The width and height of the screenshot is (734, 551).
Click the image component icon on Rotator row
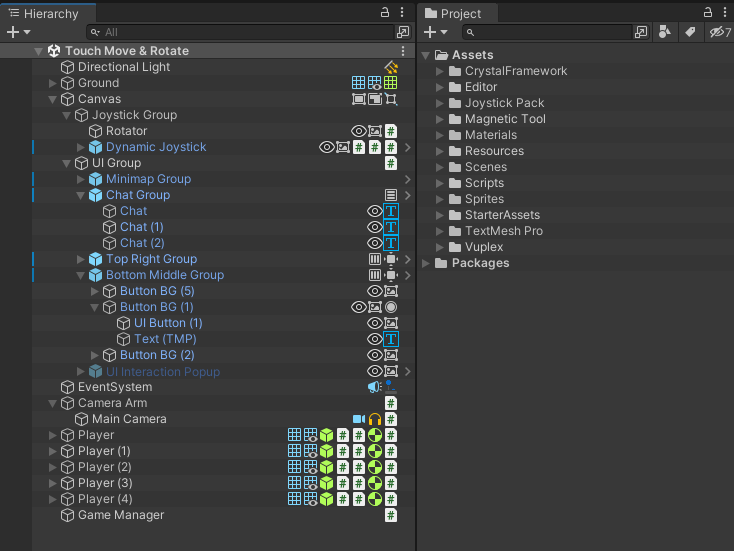pyautogui.click(x=375, y=131)
